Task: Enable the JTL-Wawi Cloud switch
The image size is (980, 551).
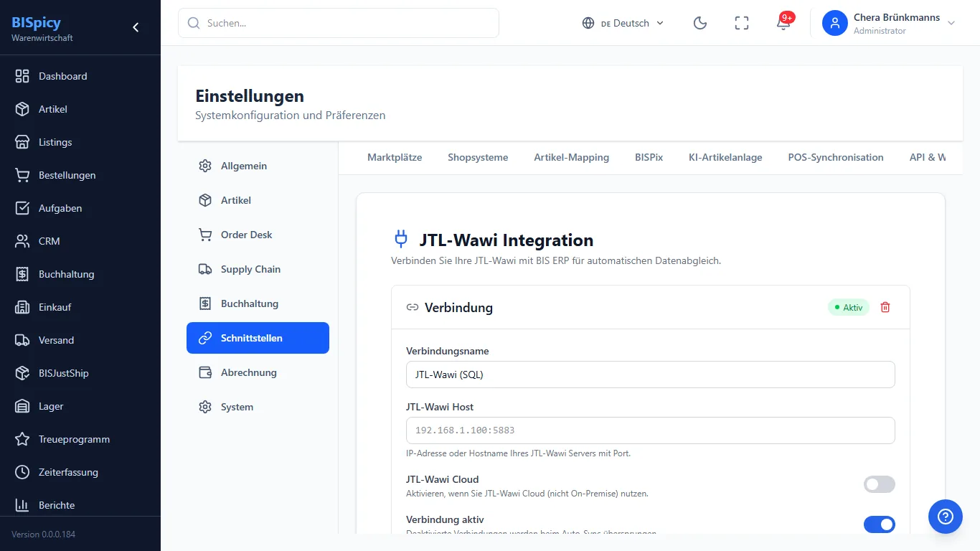Action: coord(880,484)
